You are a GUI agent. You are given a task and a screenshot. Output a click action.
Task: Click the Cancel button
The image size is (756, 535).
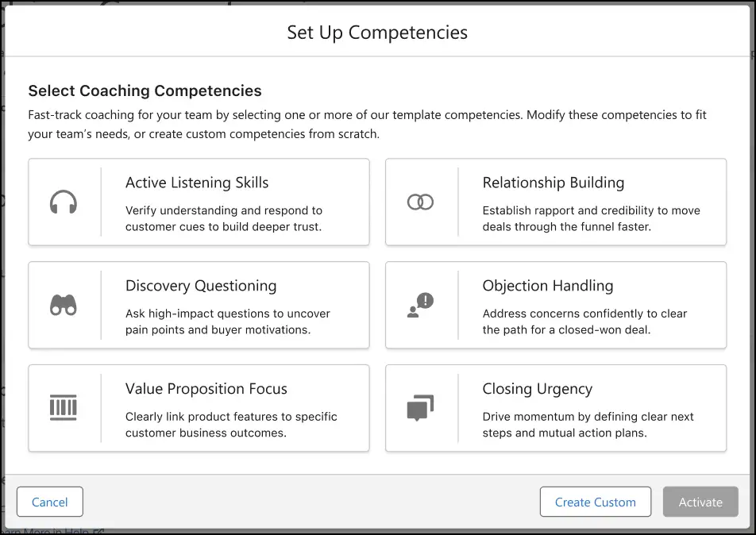coord(50,502)
